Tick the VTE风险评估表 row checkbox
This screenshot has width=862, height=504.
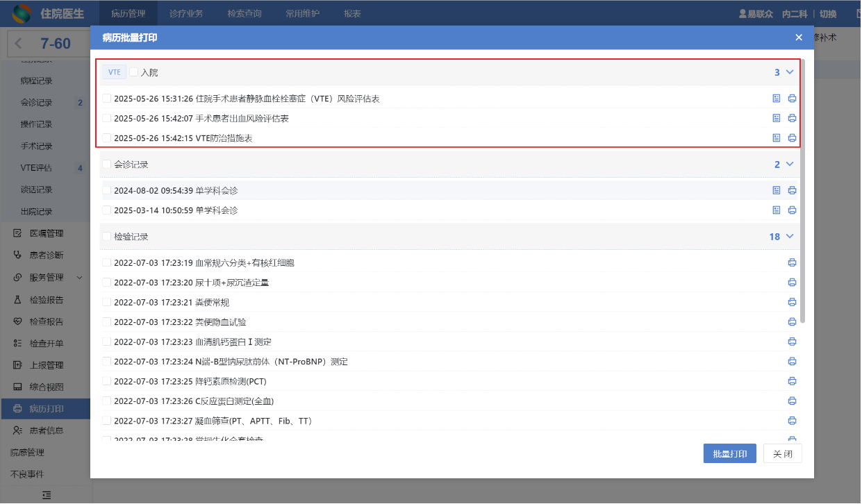[x=106, y=99]
